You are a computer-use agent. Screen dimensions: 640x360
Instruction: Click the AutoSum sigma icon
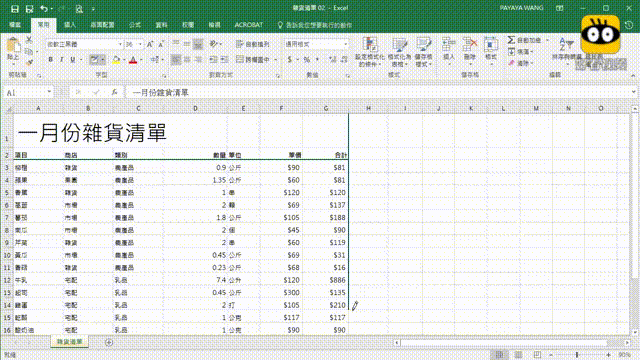point(511,40)
